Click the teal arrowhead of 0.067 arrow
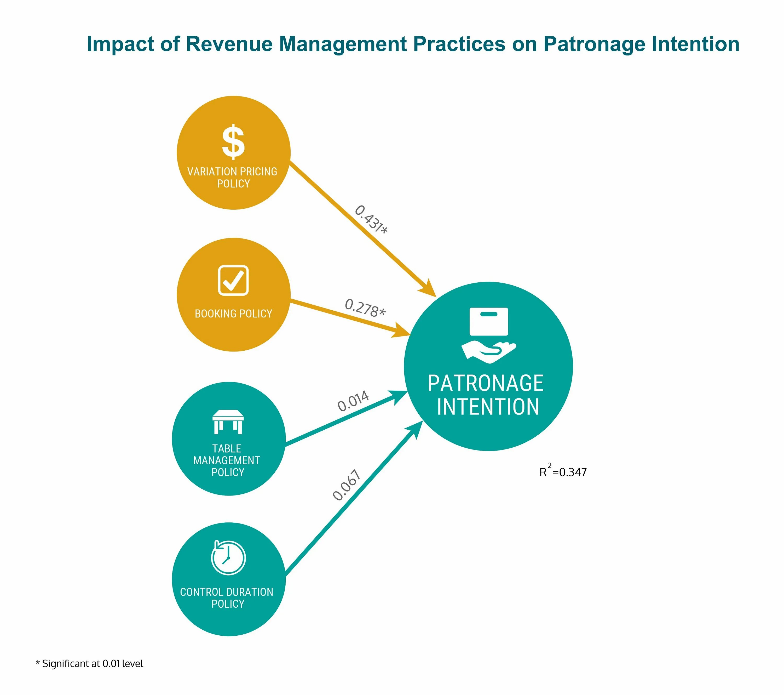 (416, 428)
